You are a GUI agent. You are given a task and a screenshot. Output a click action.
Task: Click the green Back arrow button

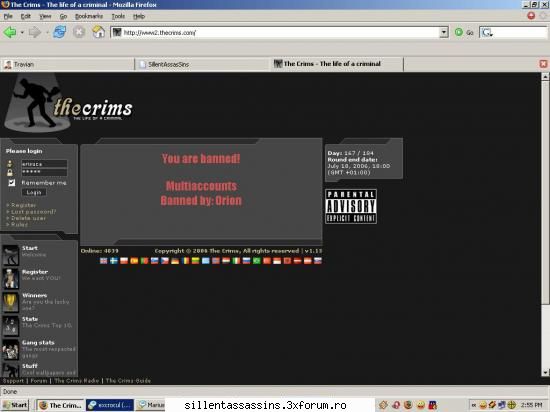coord(10,32)
